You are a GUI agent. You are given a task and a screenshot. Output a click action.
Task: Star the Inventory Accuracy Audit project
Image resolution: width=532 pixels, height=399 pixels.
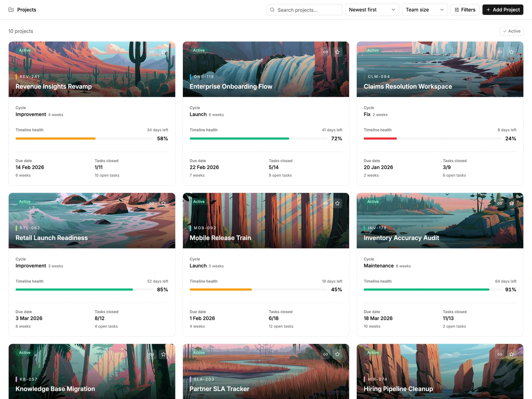[x=512, y=203]
